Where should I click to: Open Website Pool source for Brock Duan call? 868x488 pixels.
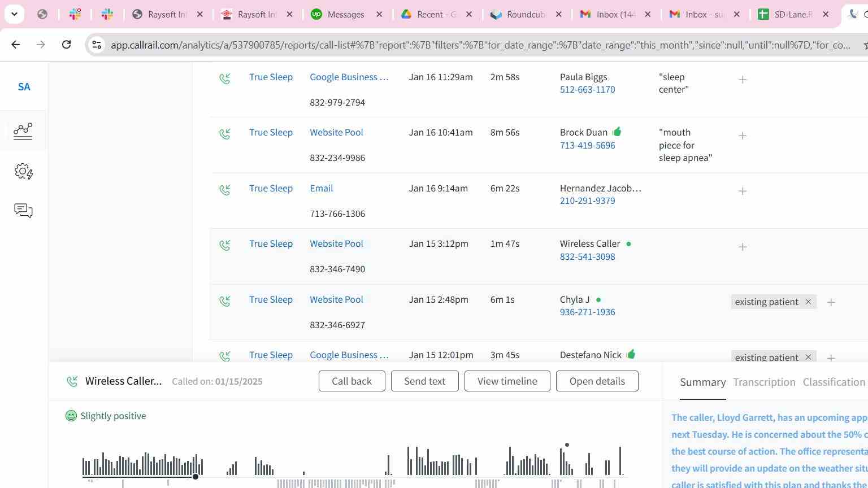(336, 132)
